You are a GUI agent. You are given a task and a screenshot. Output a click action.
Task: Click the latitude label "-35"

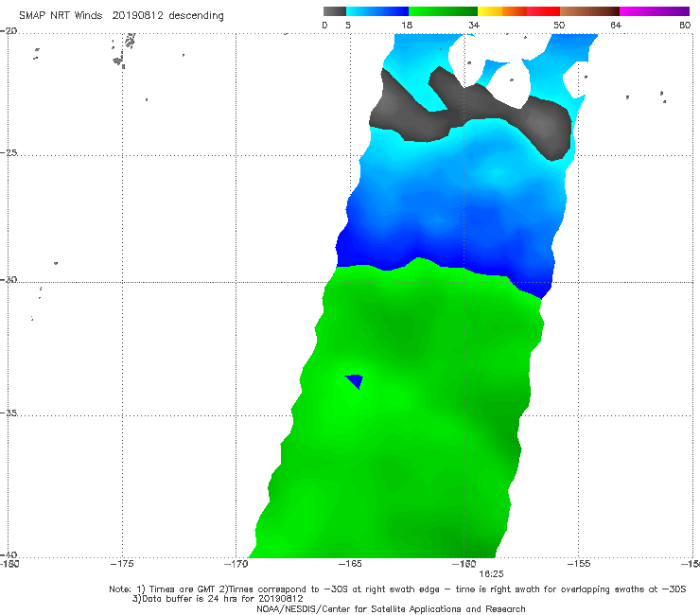tap(9, 413)
